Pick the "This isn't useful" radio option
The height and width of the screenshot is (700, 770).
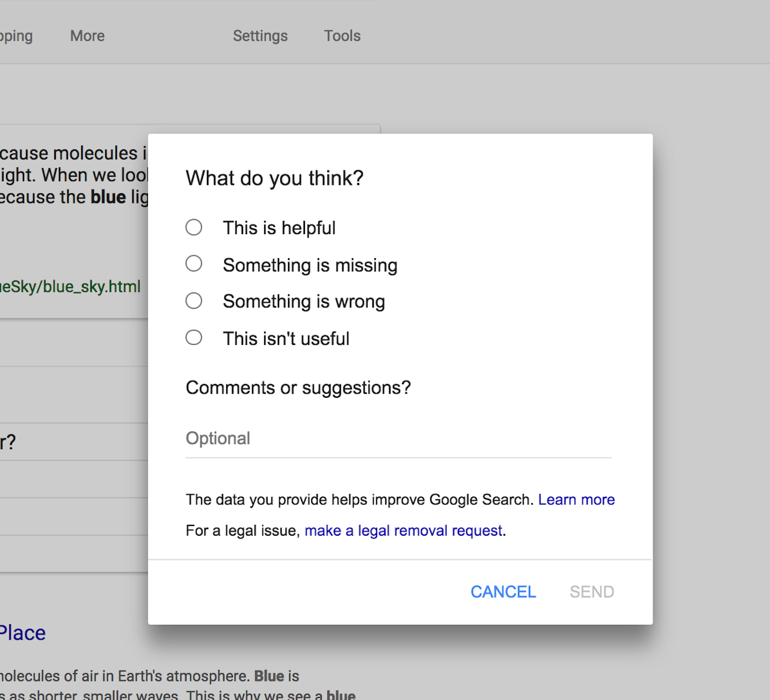pyautogui.click(x=194, y=338)
